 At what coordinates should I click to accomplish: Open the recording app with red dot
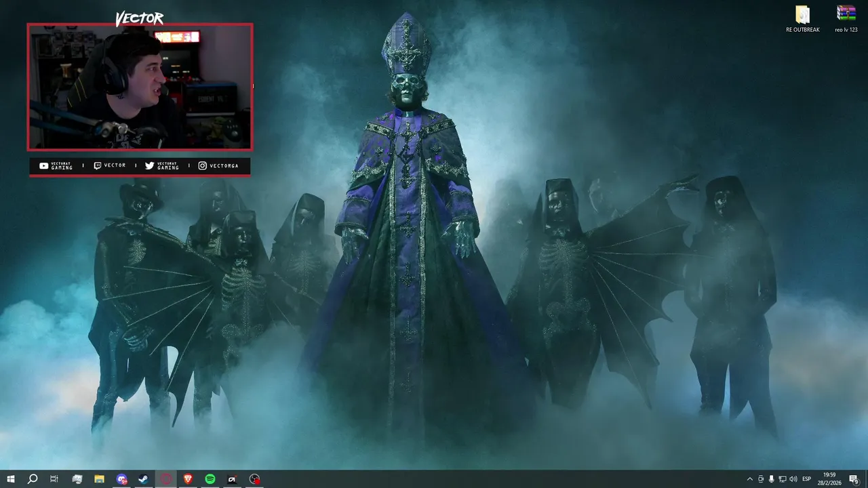coord(254,479)
